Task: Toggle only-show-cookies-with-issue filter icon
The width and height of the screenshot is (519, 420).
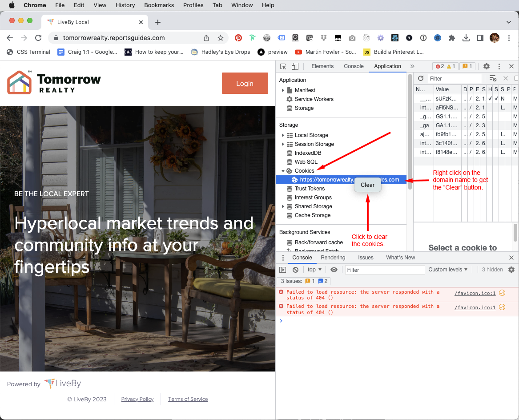Action: (493, 78)
